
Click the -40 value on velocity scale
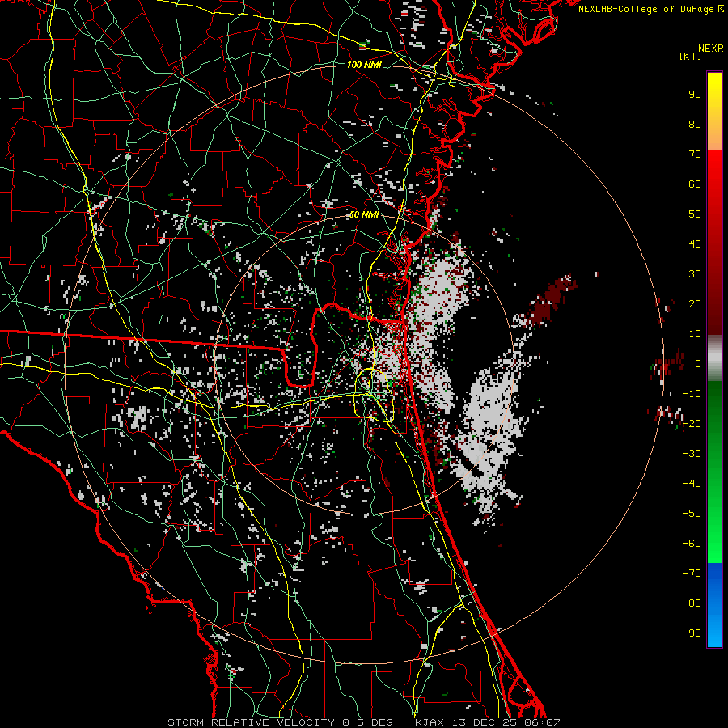[x=692, y=484]
